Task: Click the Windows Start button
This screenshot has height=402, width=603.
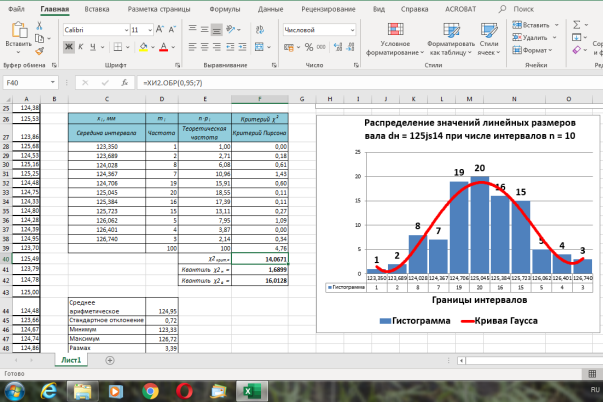Action: coord(14,391)
